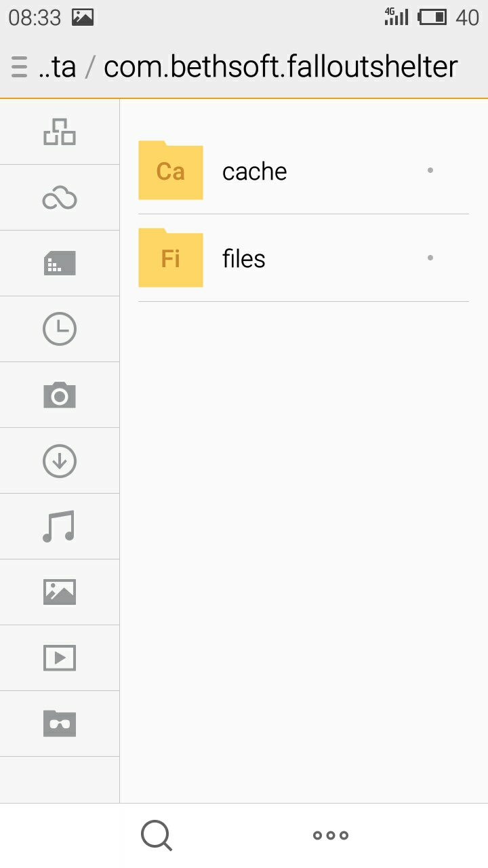Tap the yellow 'Fi' folder thumbnail
488x868 pixels.
[171, 258]
